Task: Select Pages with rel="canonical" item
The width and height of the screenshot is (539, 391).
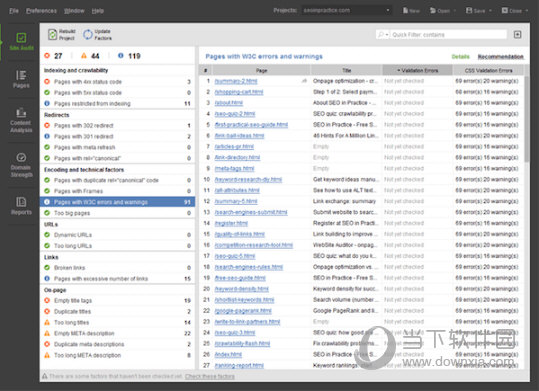Action: (118, 158)
